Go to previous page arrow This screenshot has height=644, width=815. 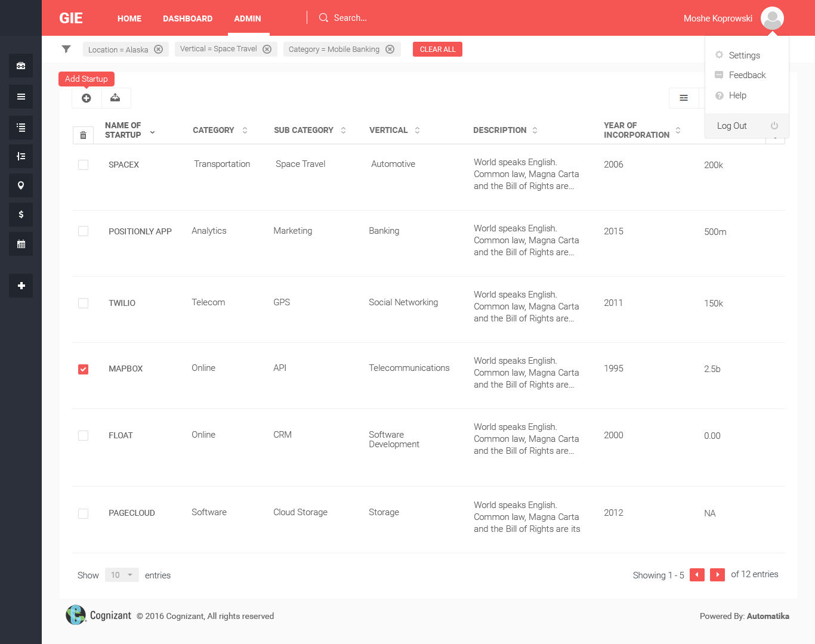(x=697, y=575)
